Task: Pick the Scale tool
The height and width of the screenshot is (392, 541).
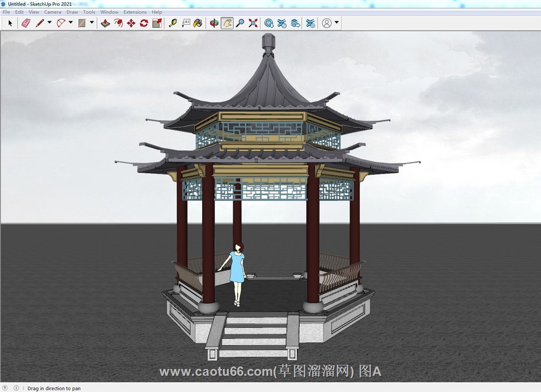Action: click(157, 23)
